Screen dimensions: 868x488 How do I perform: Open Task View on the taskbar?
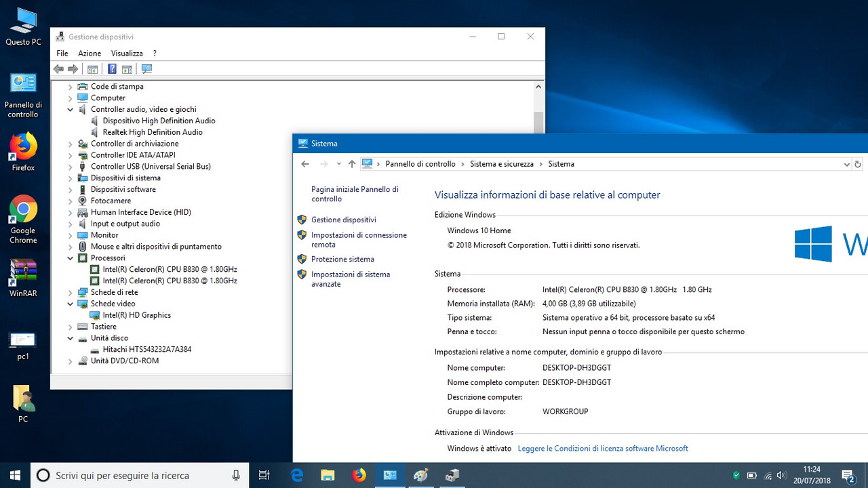coord(264,475)
